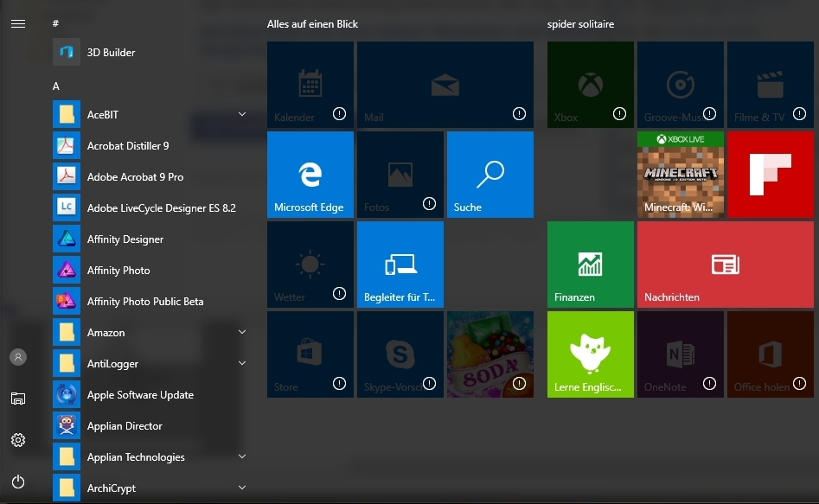This screenshot has width=819, height=504.
Task: Expand the Amazon folder chevron
Action: (242, 332)
